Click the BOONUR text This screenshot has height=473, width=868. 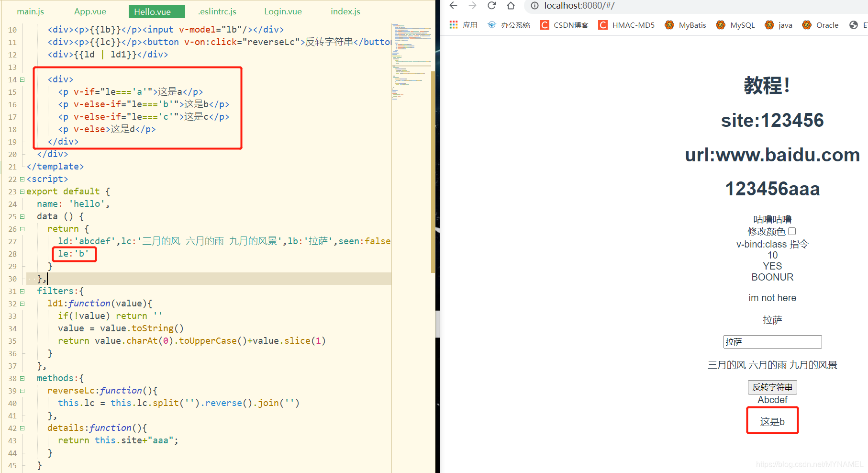click(772, 277)
